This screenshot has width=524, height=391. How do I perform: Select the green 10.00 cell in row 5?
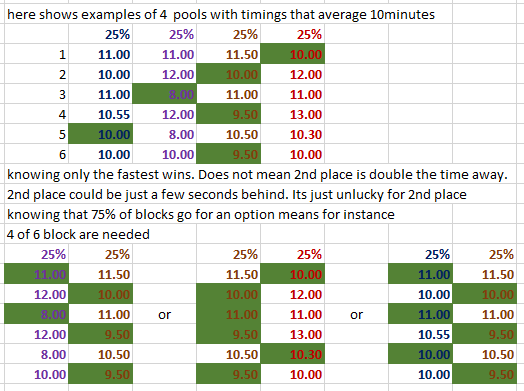pos(101,134)
